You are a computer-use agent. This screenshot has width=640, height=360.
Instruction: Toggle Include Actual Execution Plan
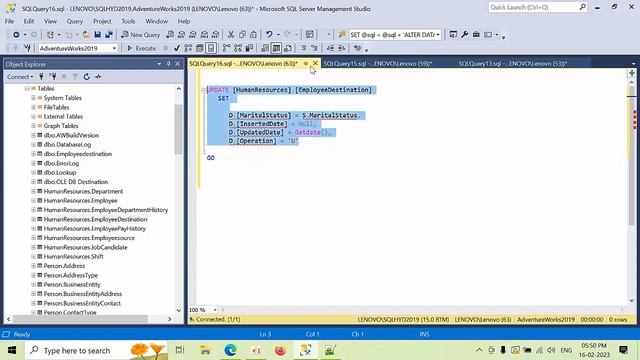coord(227,48)
